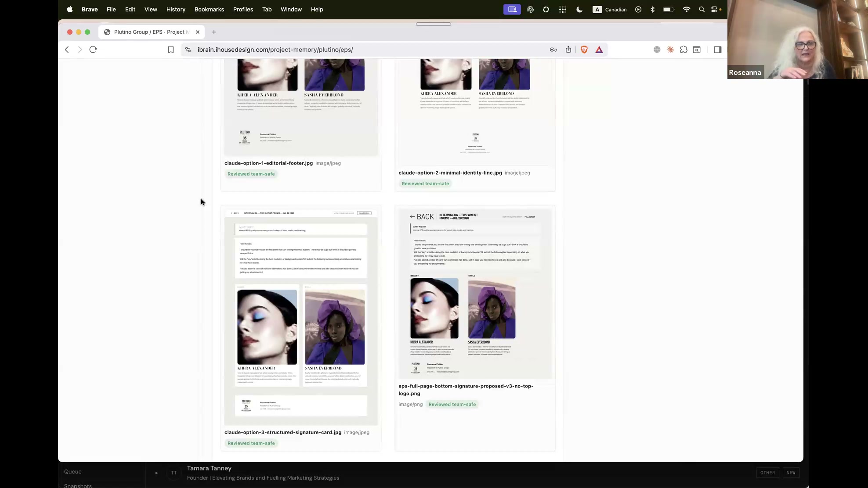Click the OTHER button in bottom bar

point(767,473)
